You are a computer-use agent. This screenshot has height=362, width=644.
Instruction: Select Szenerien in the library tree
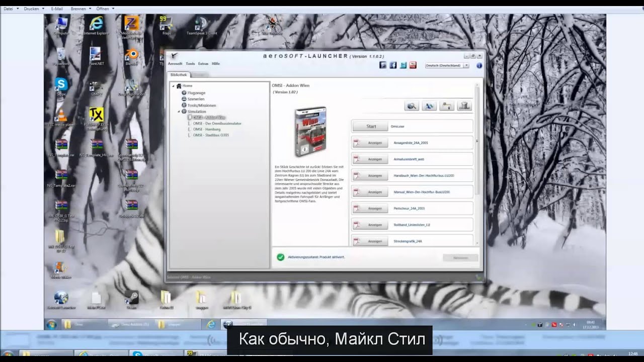[x=196, y=99]
